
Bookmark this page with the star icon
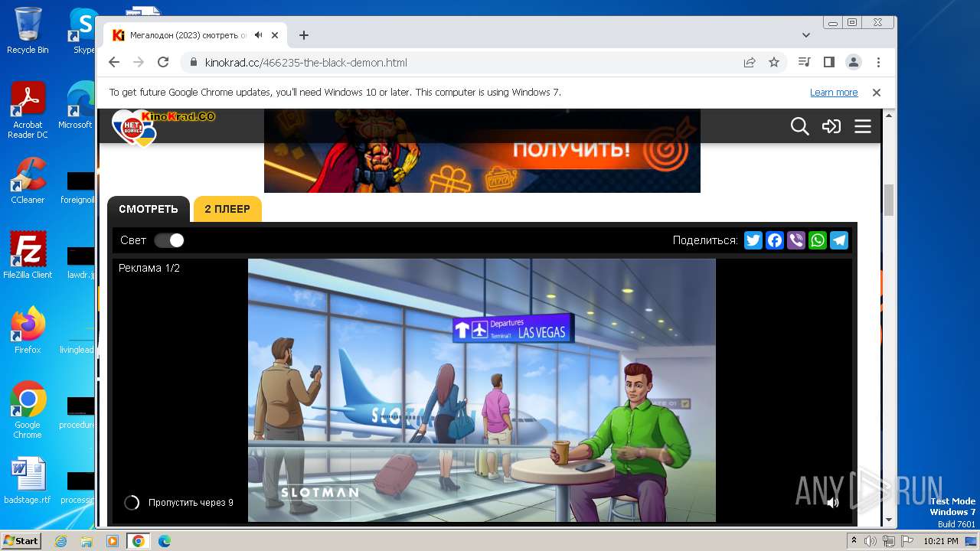click(x=774, y=62)
